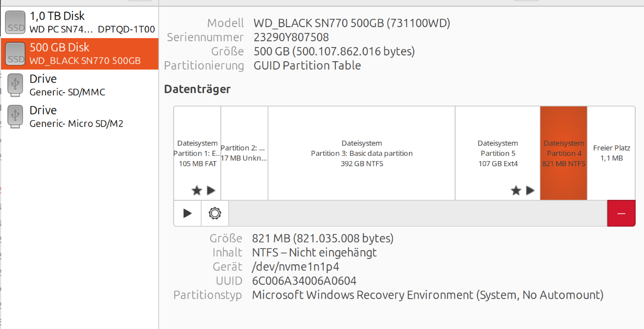
Task: Click the star icon on Partition 5
Action: coord(516,190)
